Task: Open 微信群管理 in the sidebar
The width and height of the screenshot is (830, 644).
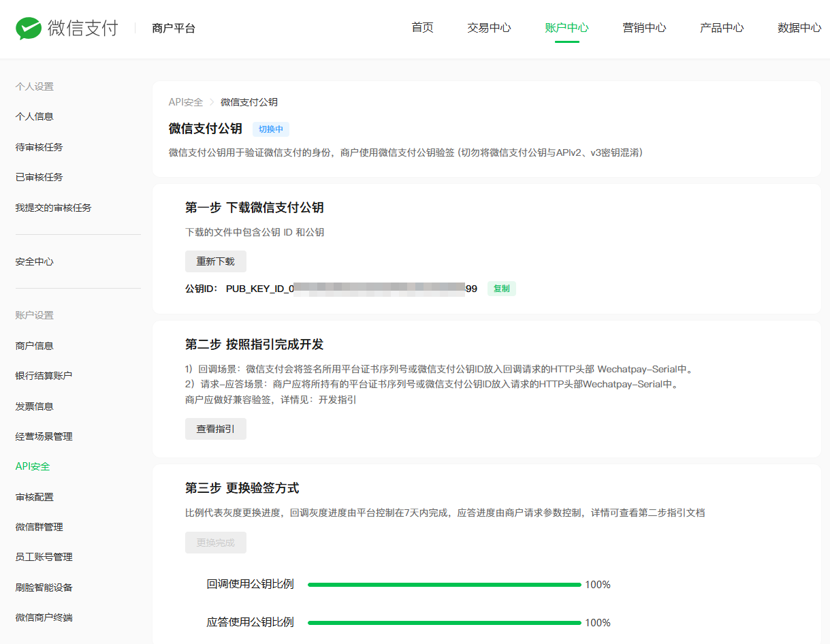Action: click(x=39, y=527)
